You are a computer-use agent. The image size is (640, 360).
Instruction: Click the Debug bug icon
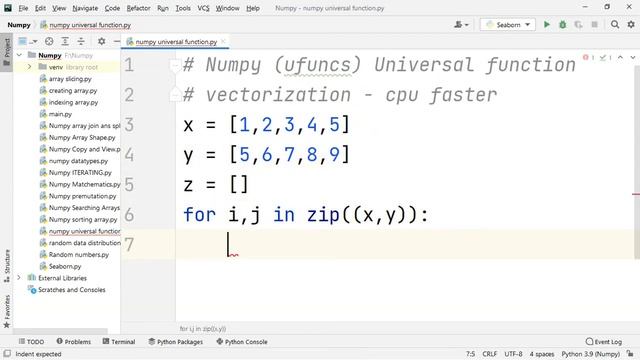562,25
